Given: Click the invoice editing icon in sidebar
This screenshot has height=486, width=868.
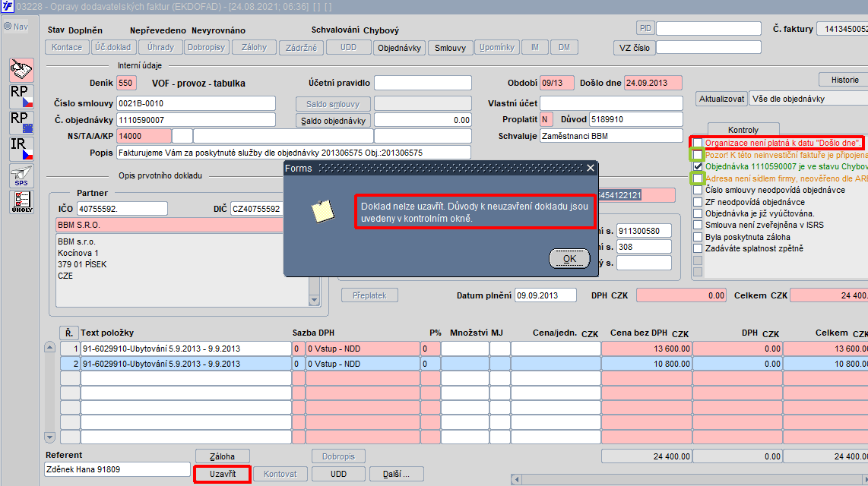Looking at the screenshot, I should (x=21, y=70).
